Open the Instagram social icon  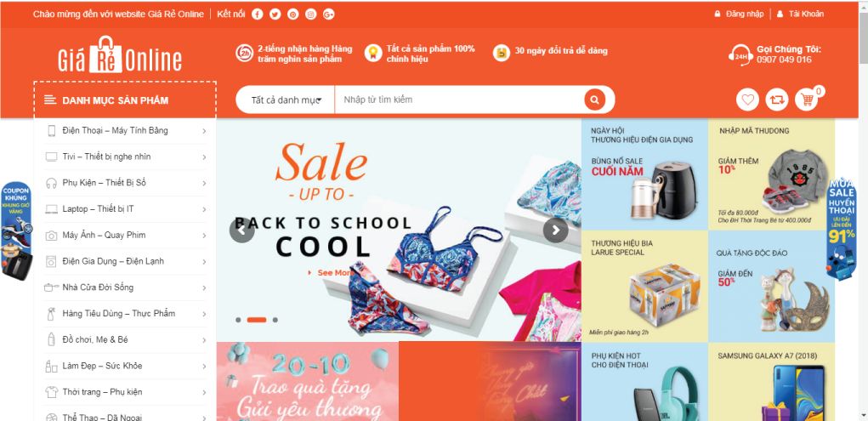click(310, 14)
